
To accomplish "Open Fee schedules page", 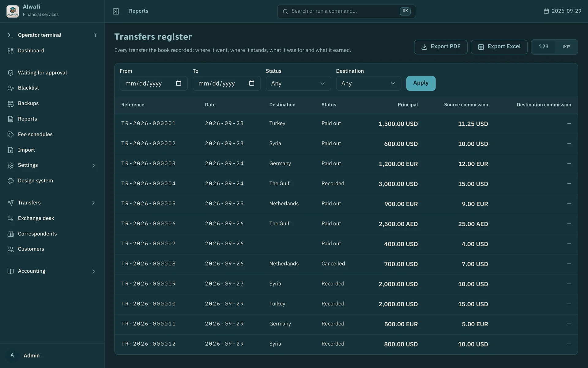I will [52, 134].
